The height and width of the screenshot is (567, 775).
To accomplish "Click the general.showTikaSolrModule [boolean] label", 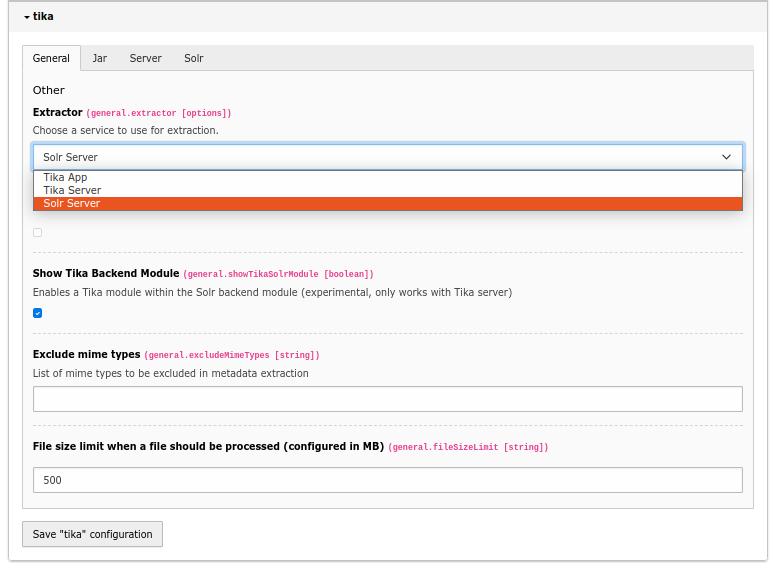I will [x=278, y=274].
